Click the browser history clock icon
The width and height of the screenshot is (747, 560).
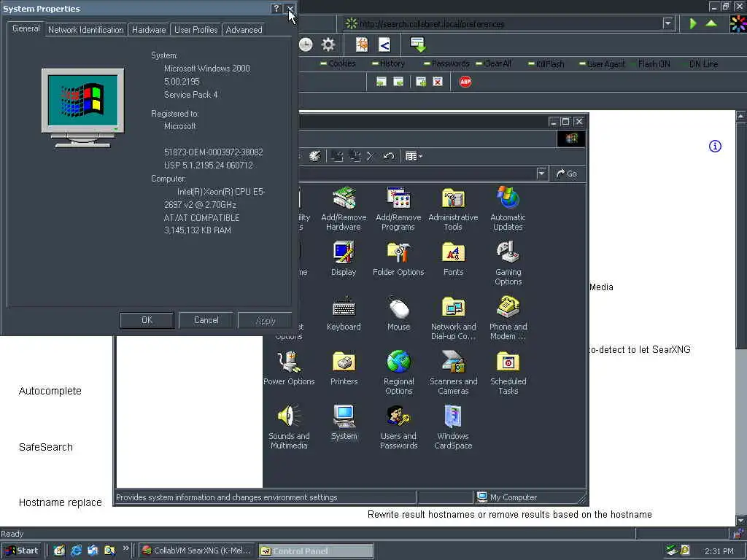(x=306, y=44)
